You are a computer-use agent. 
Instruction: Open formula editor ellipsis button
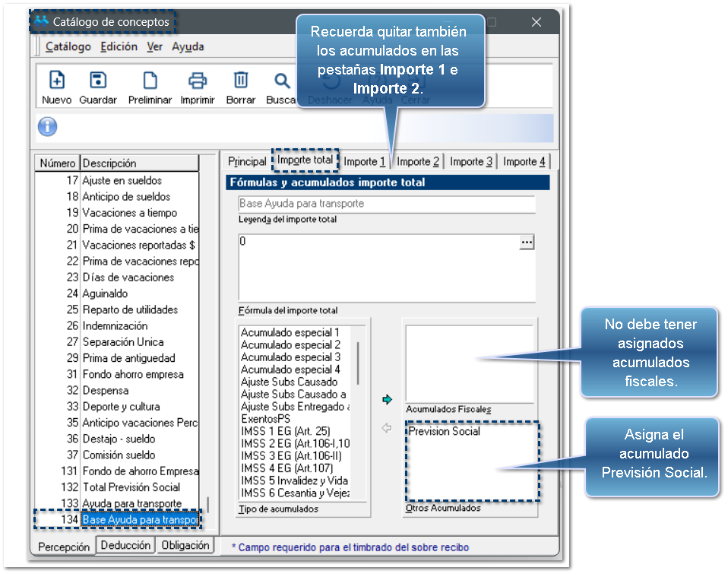click(527, 242)
